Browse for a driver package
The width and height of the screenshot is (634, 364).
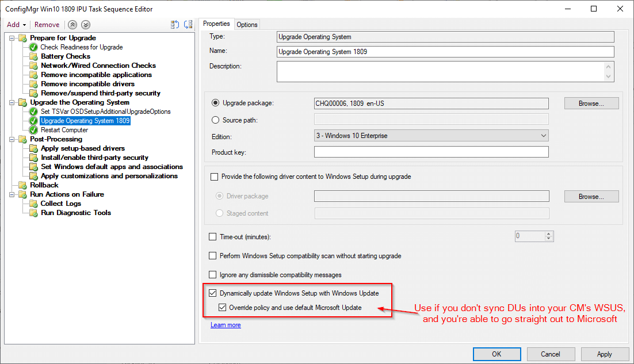pos(591,196)
